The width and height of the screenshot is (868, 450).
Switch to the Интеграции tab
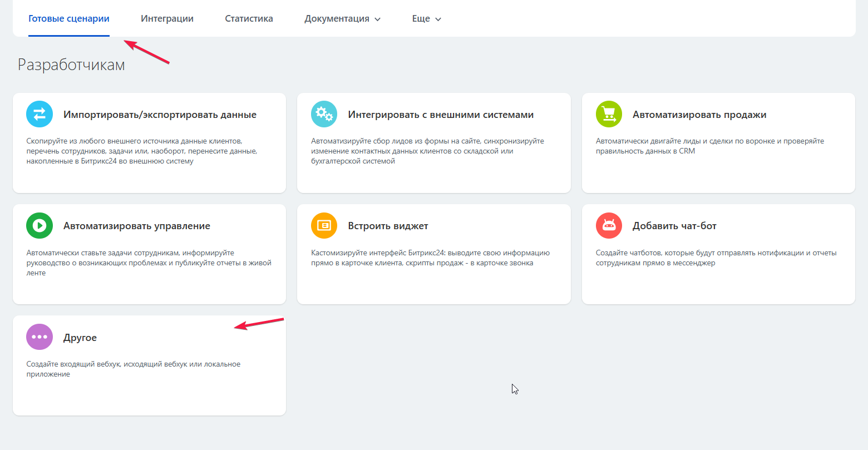167,19
